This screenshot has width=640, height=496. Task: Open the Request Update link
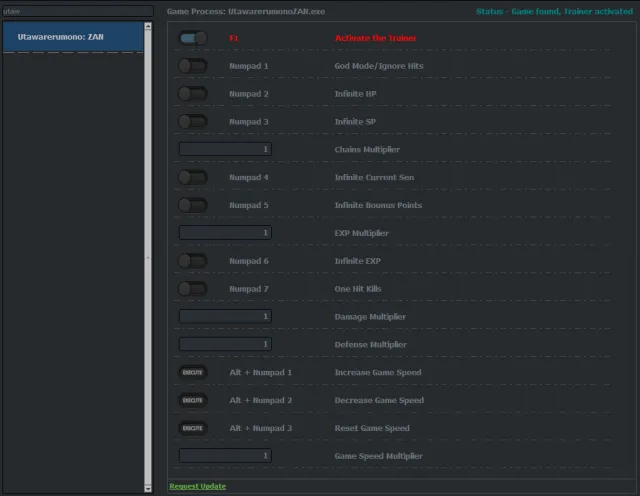(x=197, y=486)
